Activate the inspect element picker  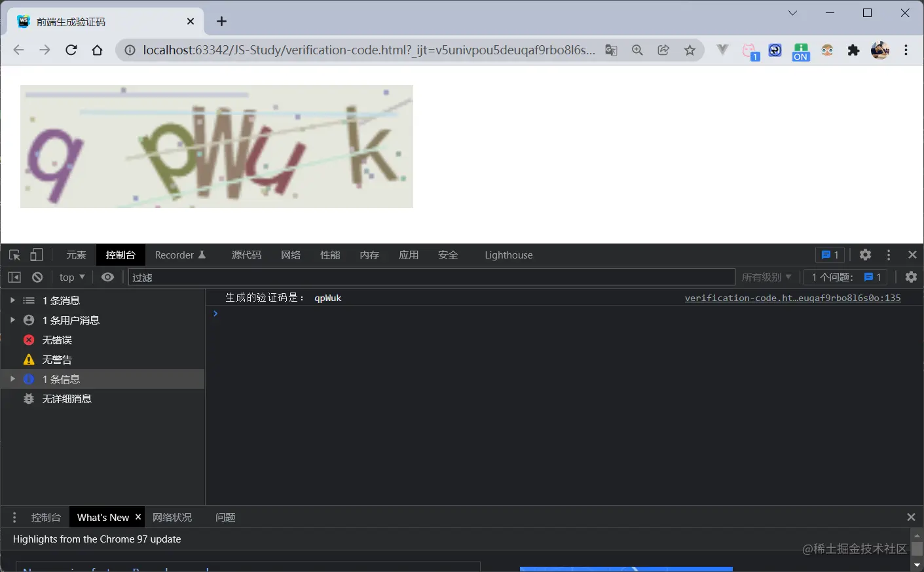pyautogui.click(x=14, y=255)
